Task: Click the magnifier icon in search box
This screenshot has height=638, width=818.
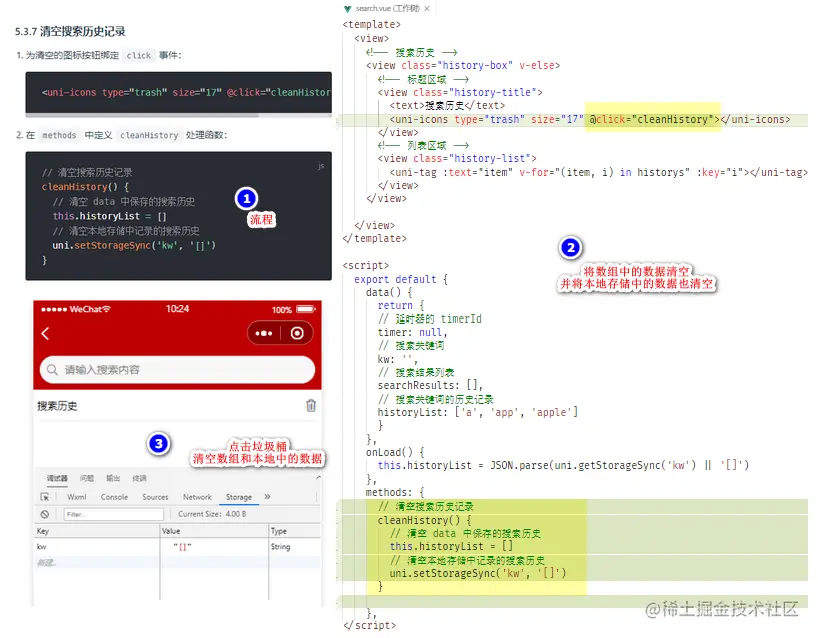Action: [52, 370]
